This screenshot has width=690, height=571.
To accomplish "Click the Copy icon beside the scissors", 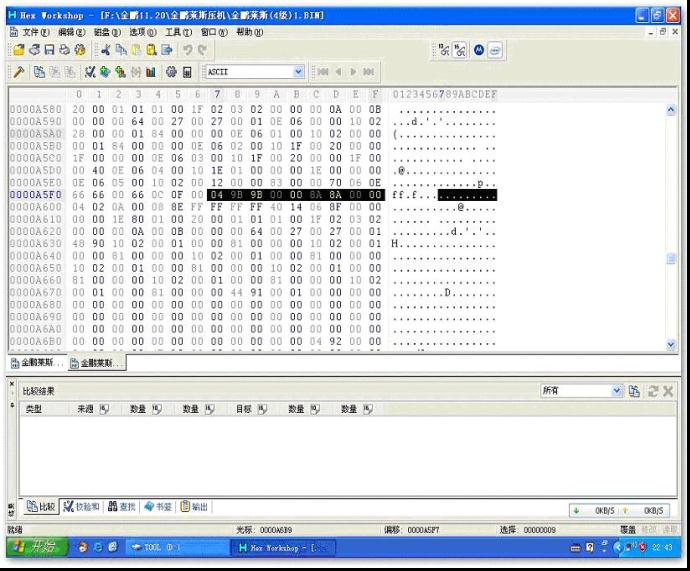I will click(x=121, y=50).
